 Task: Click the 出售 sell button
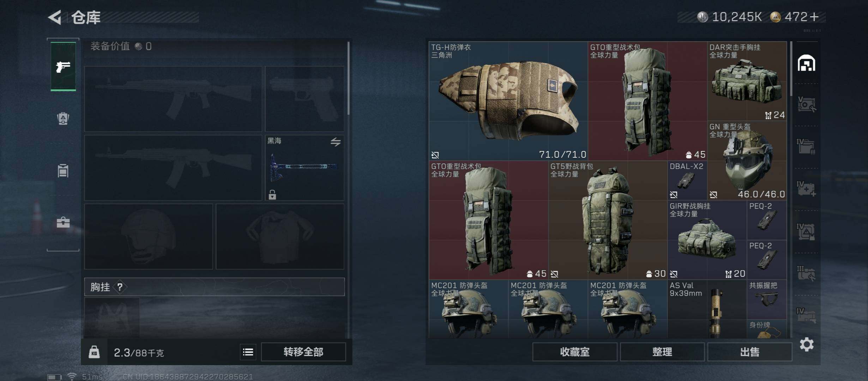[x=749, y=352]
